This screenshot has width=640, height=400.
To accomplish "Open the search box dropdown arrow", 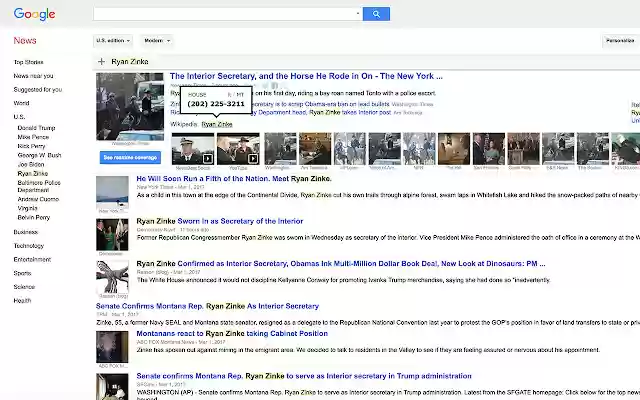I will [x=358, y=13].
